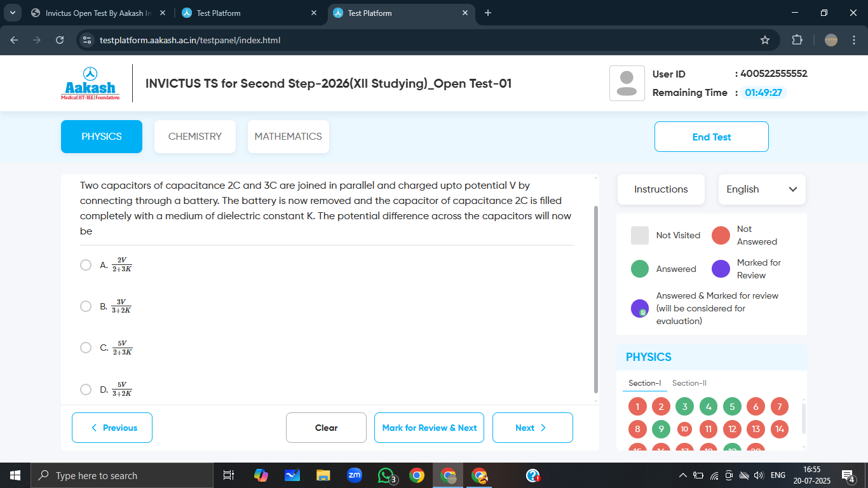This screenshot has height=488, width=868.
Task: Reload the test page
Action: click(60, 40)
